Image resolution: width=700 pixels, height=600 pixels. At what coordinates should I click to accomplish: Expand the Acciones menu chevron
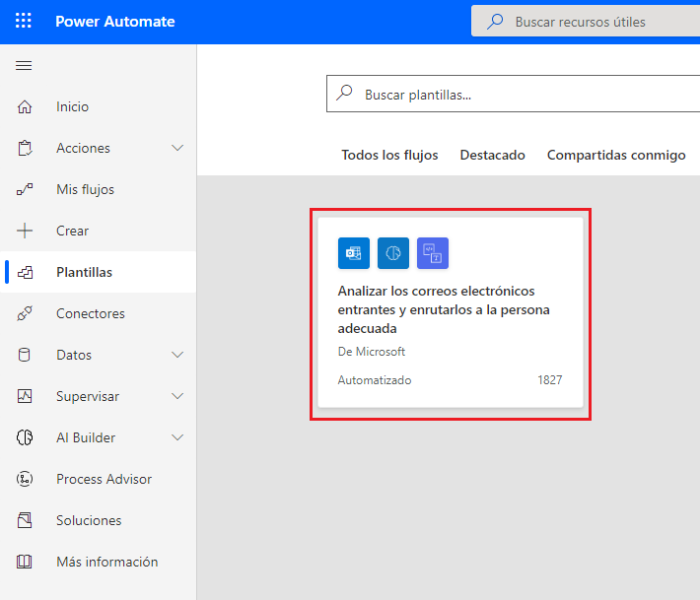click(177, 148)
